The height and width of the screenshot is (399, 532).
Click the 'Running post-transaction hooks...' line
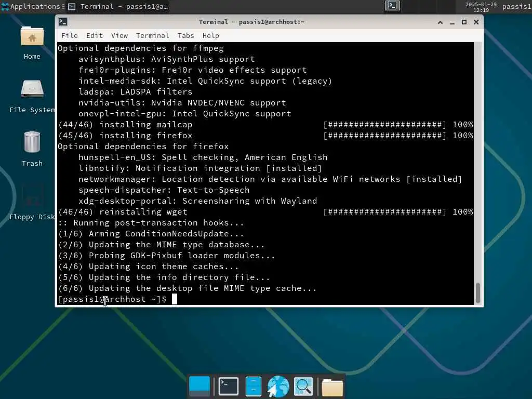click(x=151, y=222)
